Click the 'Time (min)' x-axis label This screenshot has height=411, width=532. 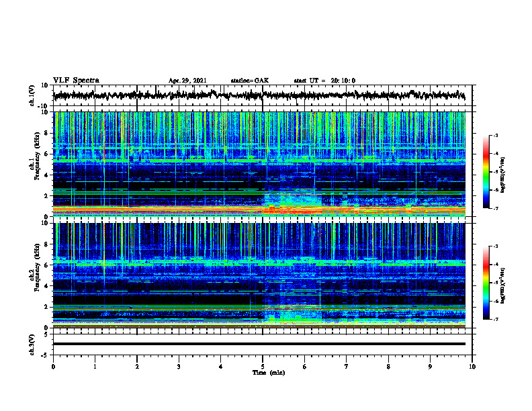point(269,373)
